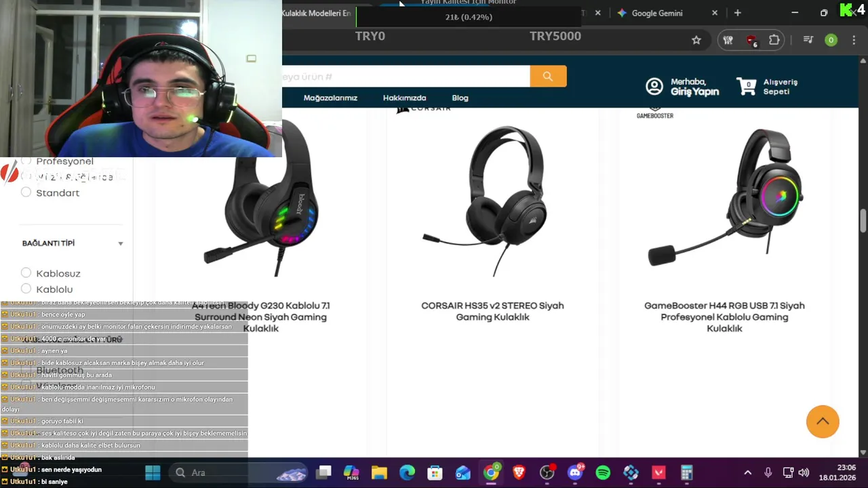Bookmark this page with the star icon
Viewport: 868px width, 488px height.
(x=696, y=40)
